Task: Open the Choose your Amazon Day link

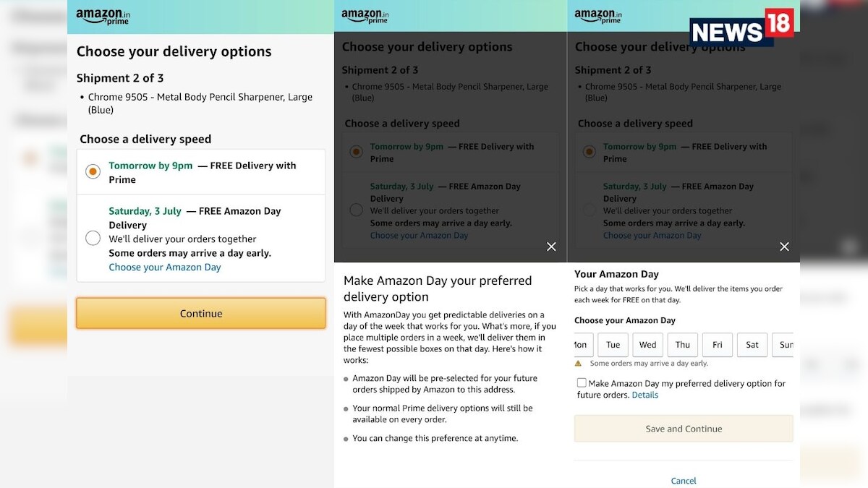Action: click(164, 267)
